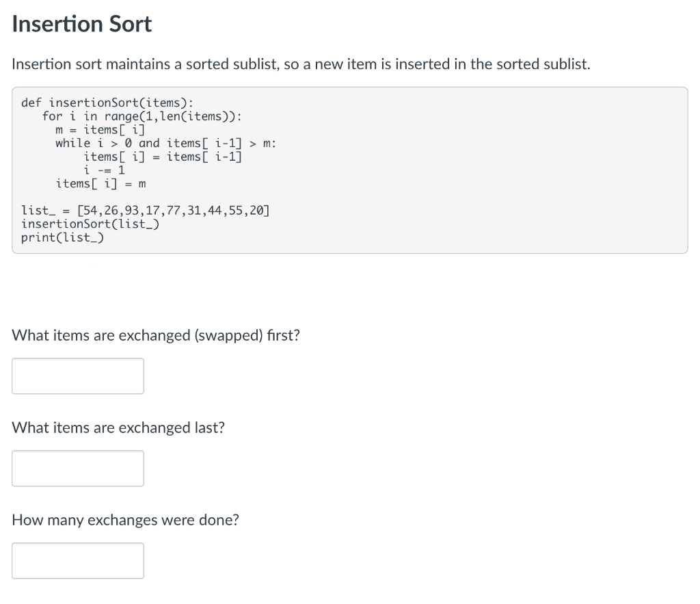Click the 'i -= 1' decrement line
Image resolution: width=700 pixels, height=604 pixels.
click(x=104, y=170)
